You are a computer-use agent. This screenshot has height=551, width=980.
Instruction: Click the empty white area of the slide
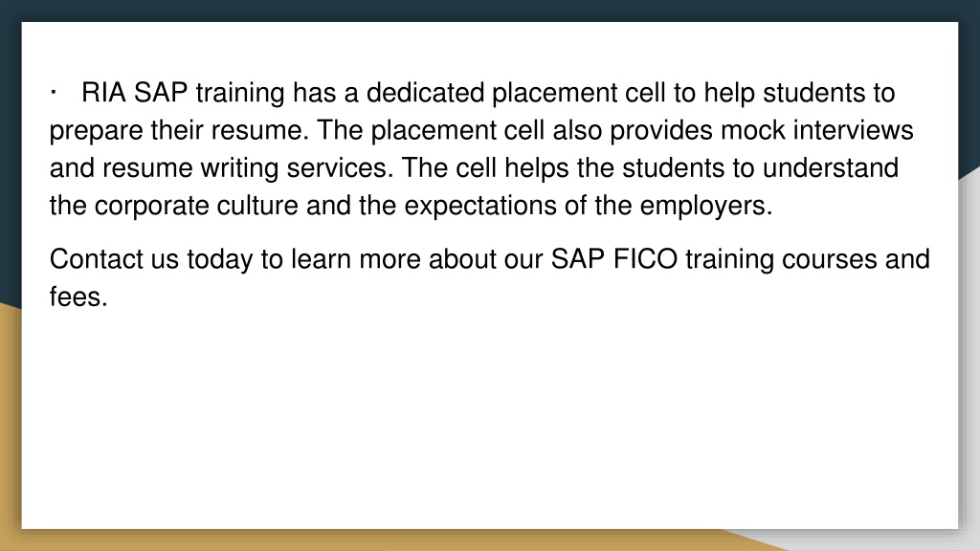point(490,419)
